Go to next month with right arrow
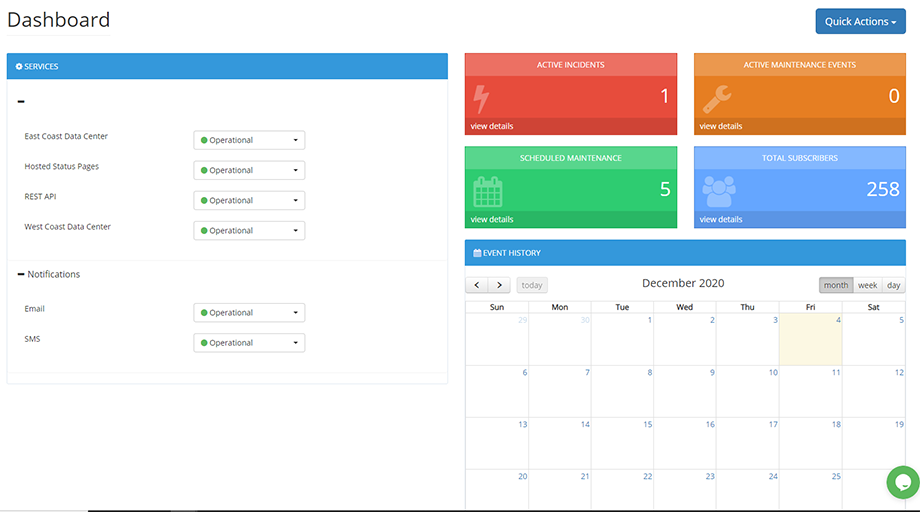920x512 pixels. [x=499, y=285]
